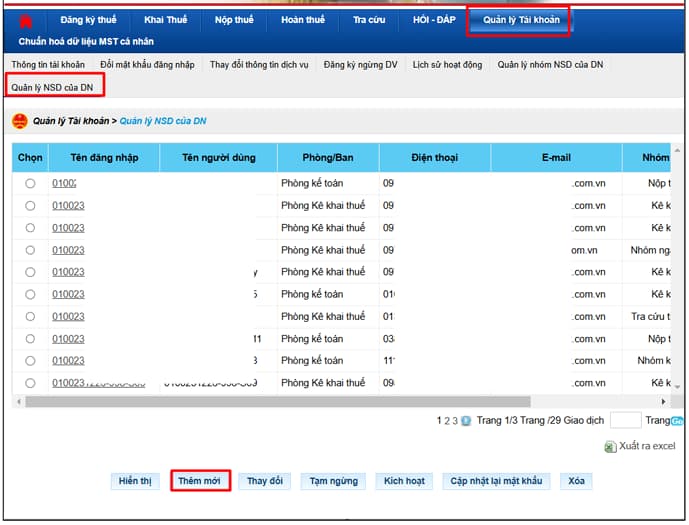Select the first user row radio button
Image resolution: width=689 pixels, height=525 pixels.
point(30,183)
